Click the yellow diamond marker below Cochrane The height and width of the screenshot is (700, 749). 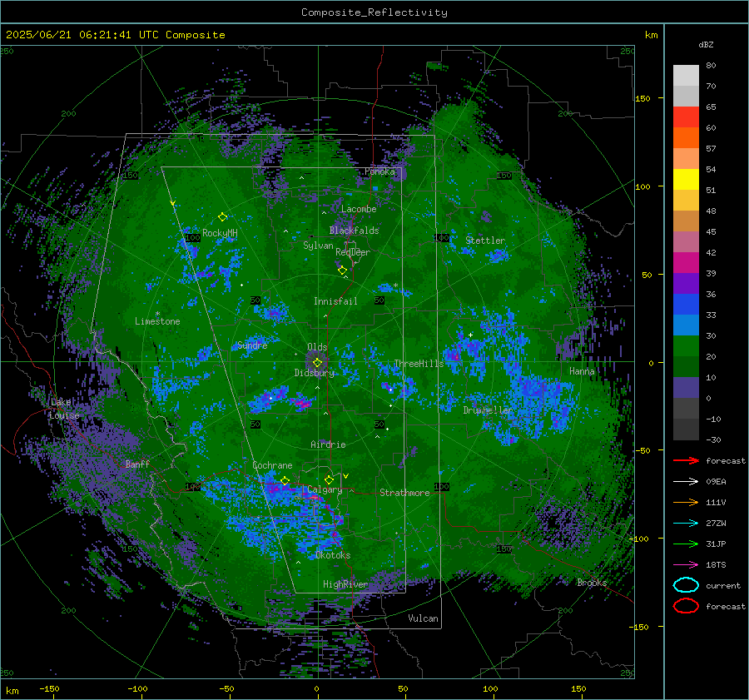coord(285,481)
